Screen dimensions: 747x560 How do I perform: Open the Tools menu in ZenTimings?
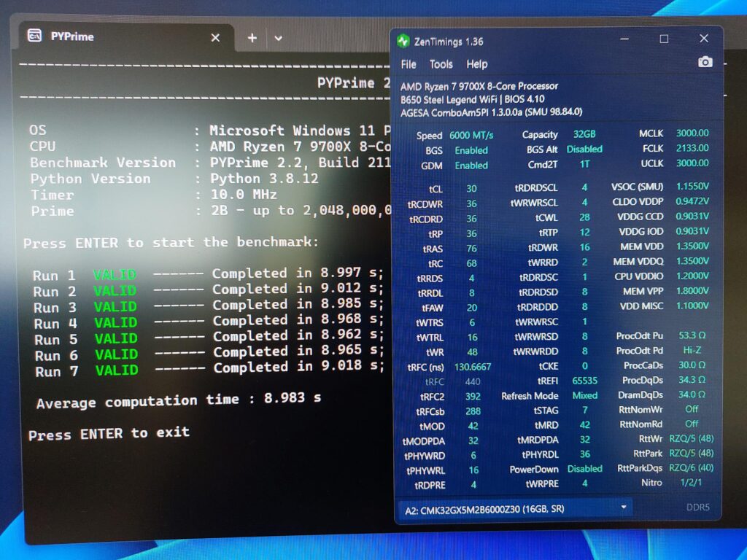pos(441,64)
